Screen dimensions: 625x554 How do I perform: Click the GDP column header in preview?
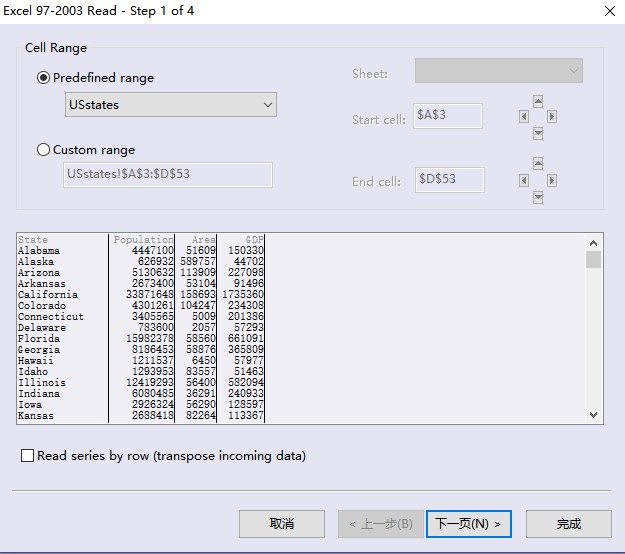click(x=255, y=240)
